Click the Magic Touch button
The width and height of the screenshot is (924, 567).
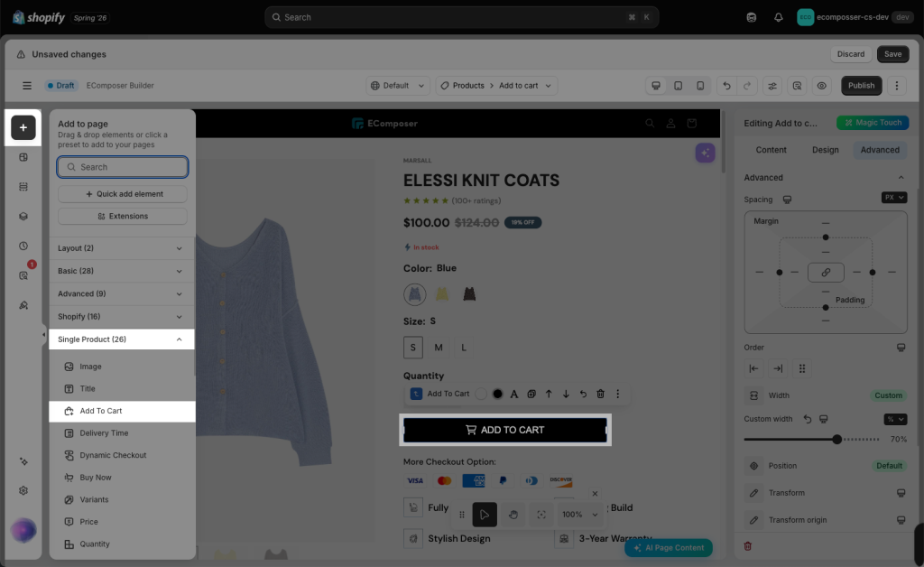click(x=873, y=123)
